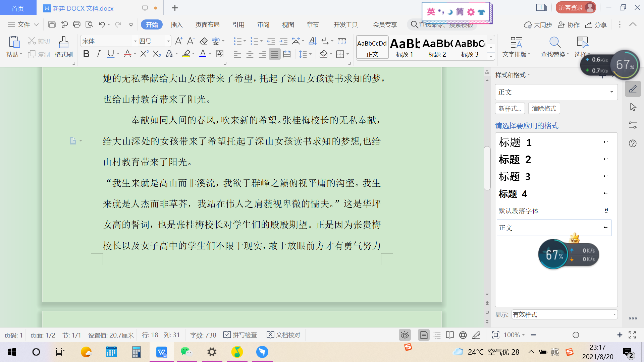Click the zoom slider handle
Viewport: 644px width, 362px height.
(576, 335)
